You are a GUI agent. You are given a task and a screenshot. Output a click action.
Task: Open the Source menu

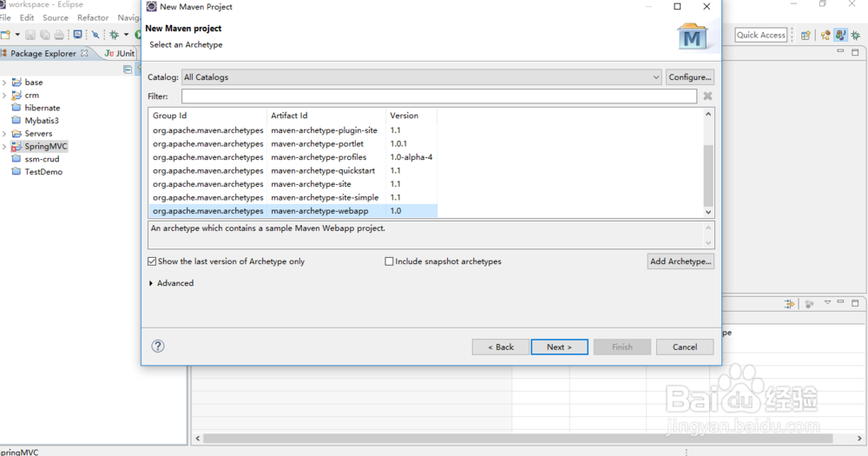coord(56,17)
